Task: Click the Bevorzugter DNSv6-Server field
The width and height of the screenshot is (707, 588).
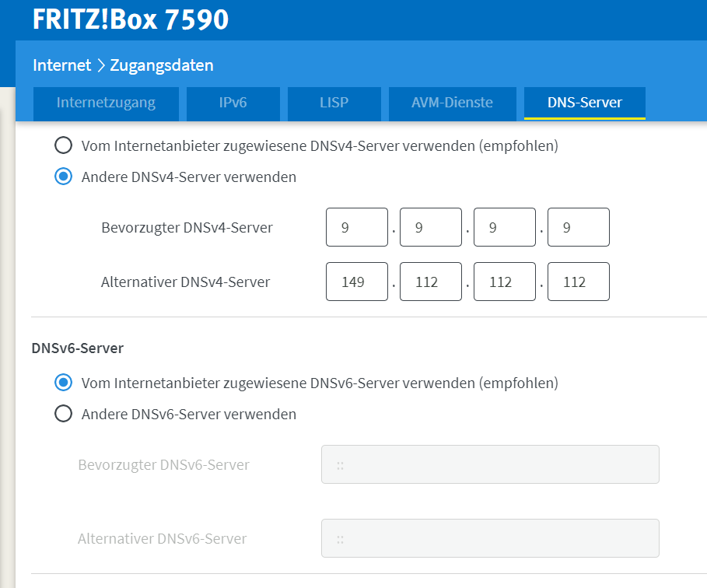Action: click(490, 464)
